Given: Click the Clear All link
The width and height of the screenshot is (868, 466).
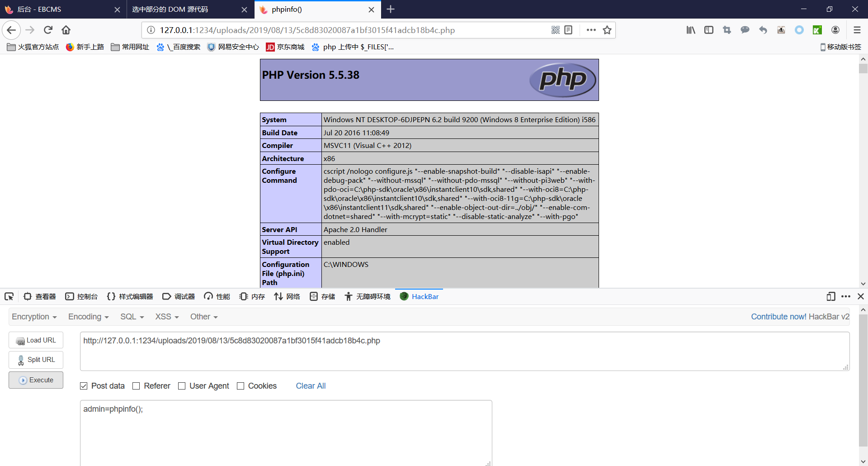Looking at the screenshot, I should point(311,386).
